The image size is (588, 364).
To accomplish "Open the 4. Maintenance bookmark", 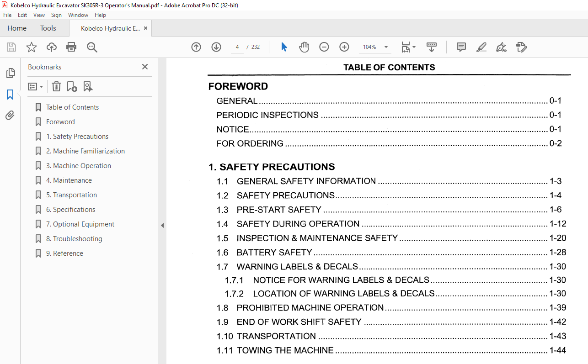I will 69,180.
